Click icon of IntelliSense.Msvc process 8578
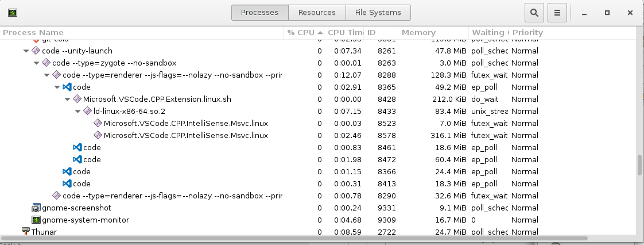644x245 pixels. (x=98, y=135)
